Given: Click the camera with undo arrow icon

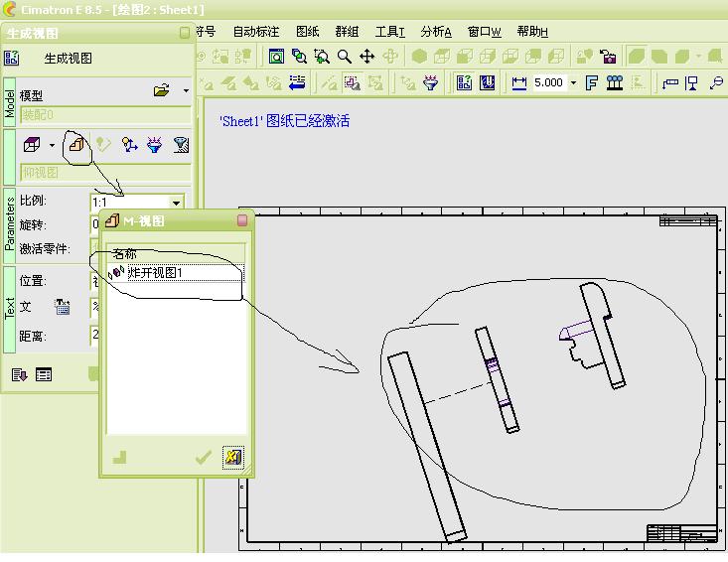Looking at the screenshot, I should [x=607, y=57].
